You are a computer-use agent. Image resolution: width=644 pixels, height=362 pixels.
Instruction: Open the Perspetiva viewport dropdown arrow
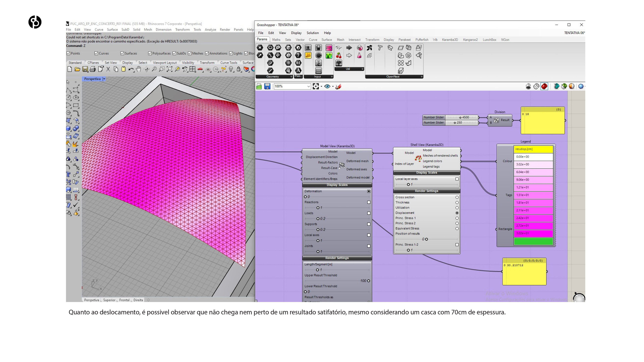tap(104, 79)
